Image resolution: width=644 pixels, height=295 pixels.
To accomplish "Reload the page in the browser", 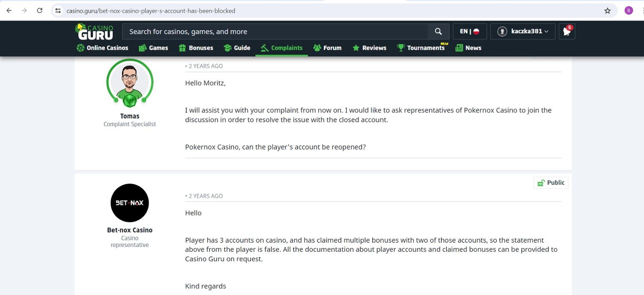I will (39, 11).
